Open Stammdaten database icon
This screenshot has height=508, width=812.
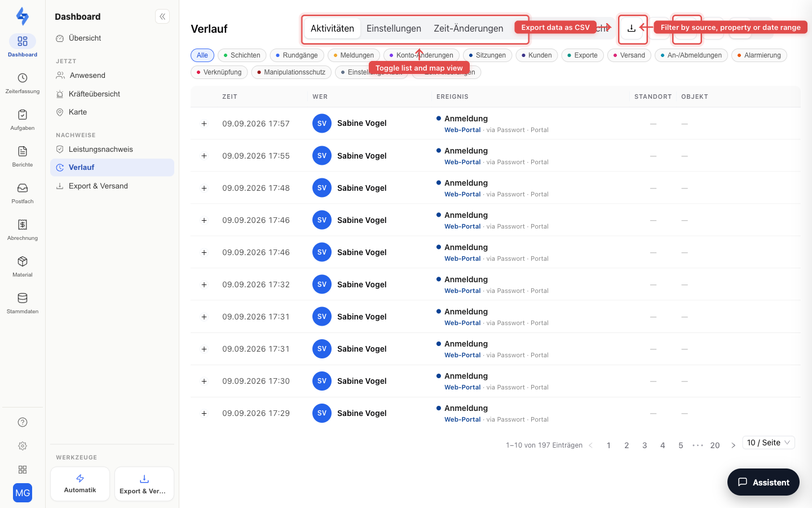click(23, 303)
